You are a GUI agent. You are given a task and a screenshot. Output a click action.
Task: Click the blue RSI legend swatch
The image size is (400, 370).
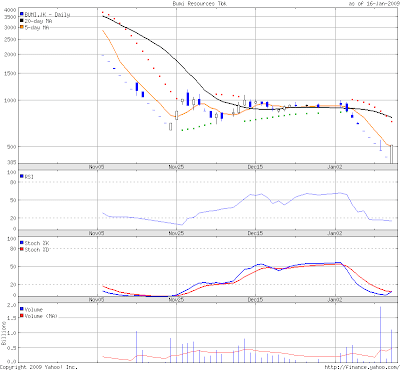click(22, 176)
